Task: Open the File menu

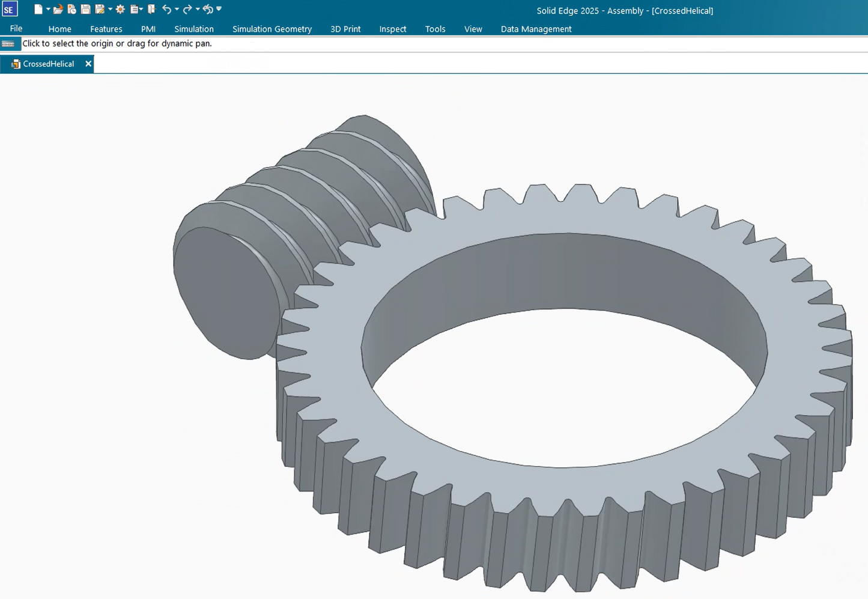Action: [16, 28]
